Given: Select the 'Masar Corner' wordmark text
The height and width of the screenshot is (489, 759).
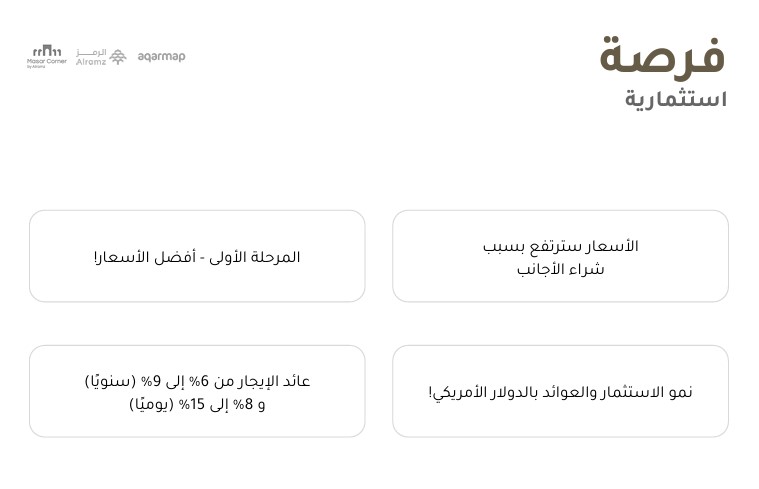Looking at the screenshot, I should pyautogui.click(x=46, y=61).
